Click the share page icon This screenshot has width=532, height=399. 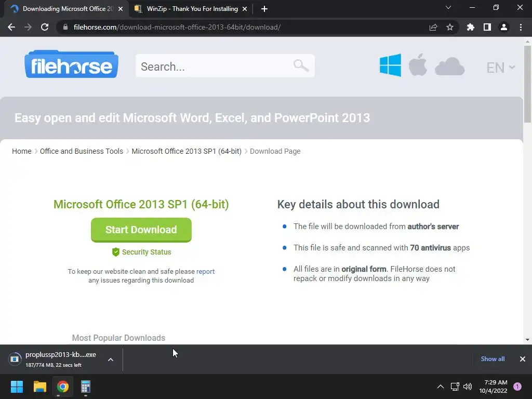click(x=433, y=27)
